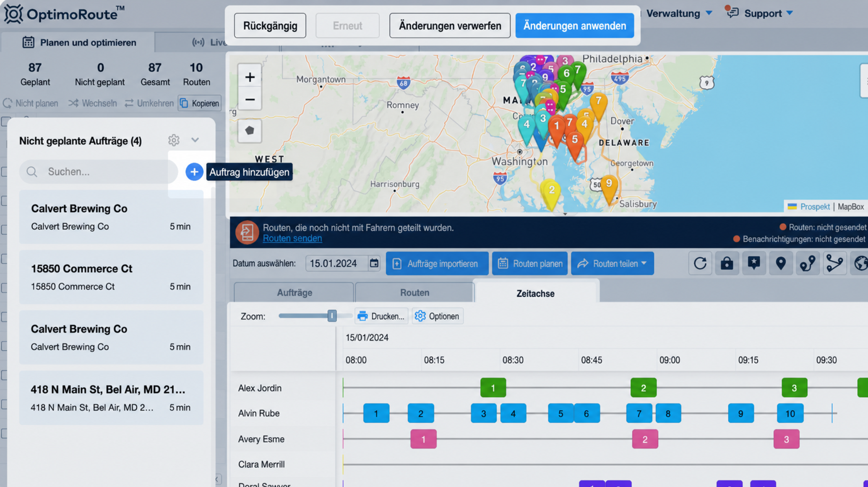
Task: Click the unsent routes warning icon
Action: point(247,232)
